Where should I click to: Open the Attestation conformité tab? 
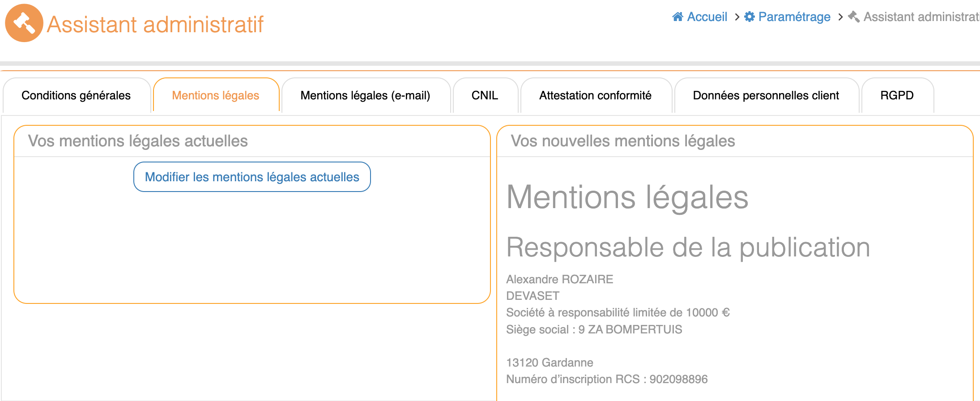coord(595,95)
